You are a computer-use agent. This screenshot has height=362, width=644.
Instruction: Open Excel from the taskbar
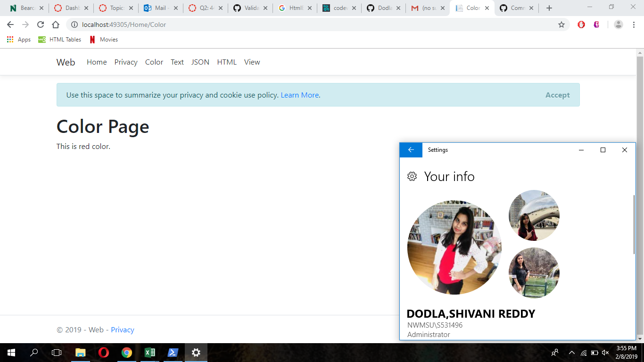(x=150, y=352)
